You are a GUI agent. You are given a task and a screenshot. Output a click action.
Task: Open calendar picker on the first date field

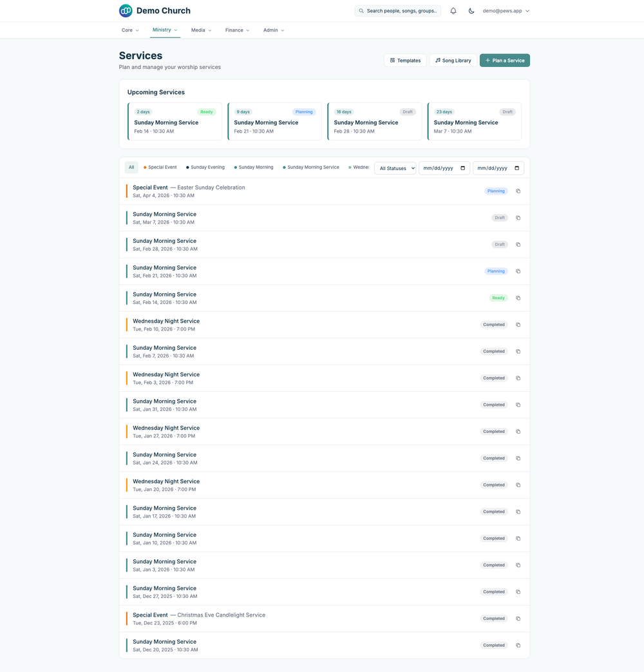[463, 168]
